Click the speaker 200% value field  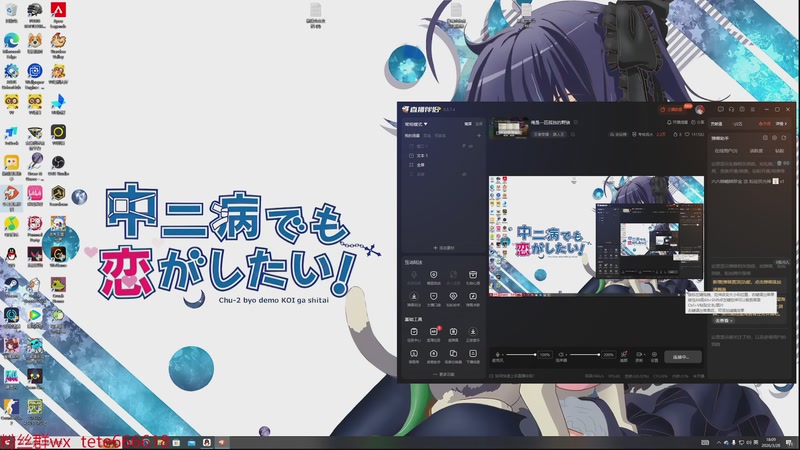(608, 355)
